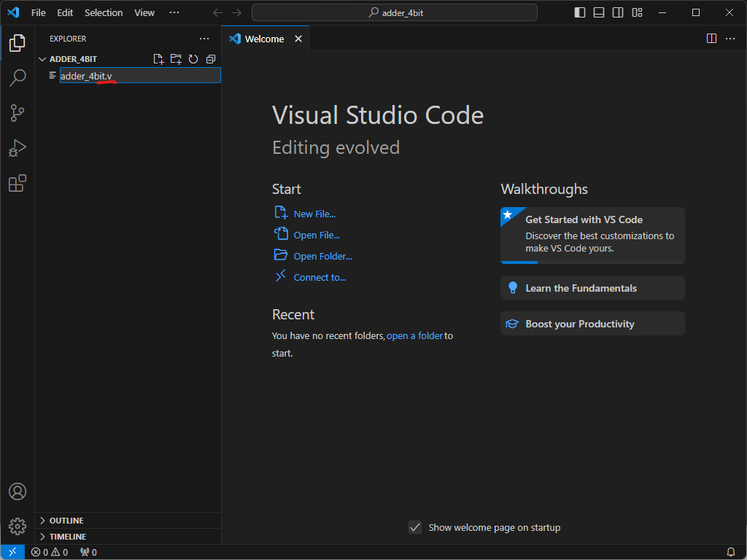Toggle the primary side bar visibility

tap(580, 12)
